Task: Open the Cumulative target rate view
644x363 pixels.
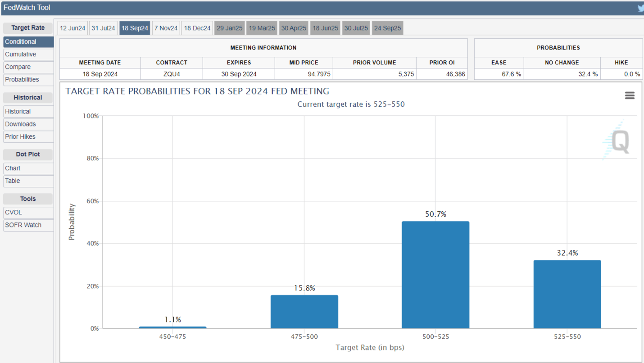Action: [x=21, y=54]
